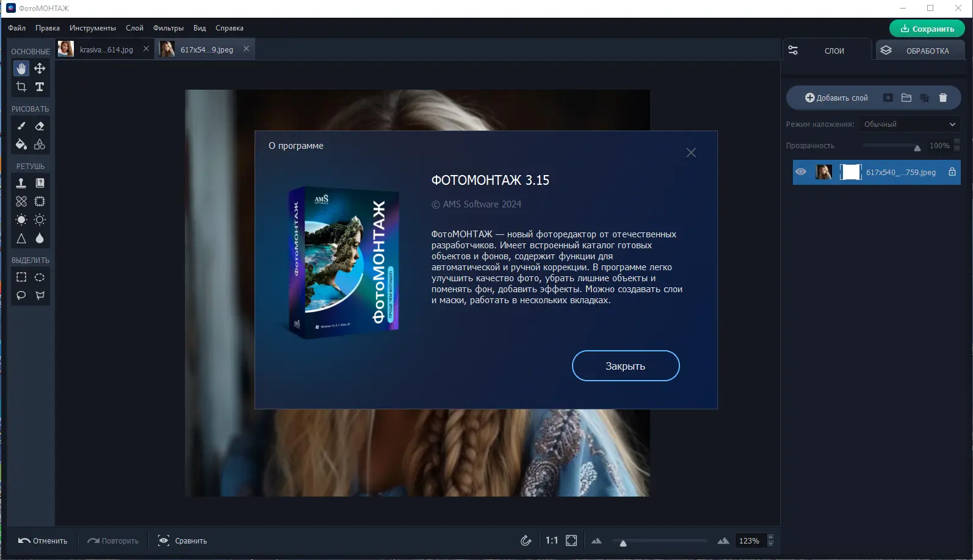Image resolution: width=973 pixels, height=560 pixels.
Task: Hide the 617x540 layer via eye icon
Action: [x=801, y=172]
